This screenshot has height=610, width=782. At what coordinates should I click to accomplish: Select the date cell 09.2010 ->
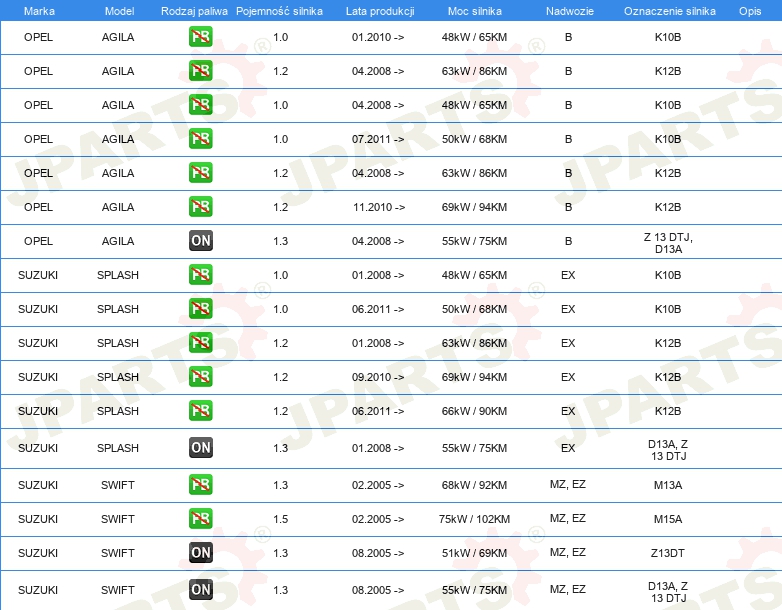pyautogui.click(x=378, y=377)
